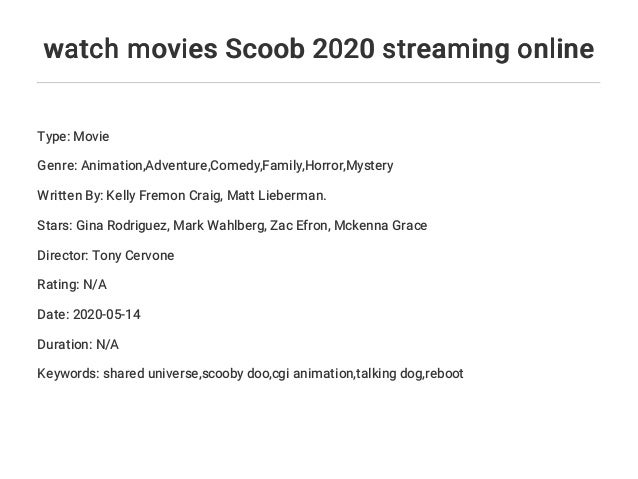Click the name Gina Rodriguez
The image size is (638, 479).
point(122,225)
